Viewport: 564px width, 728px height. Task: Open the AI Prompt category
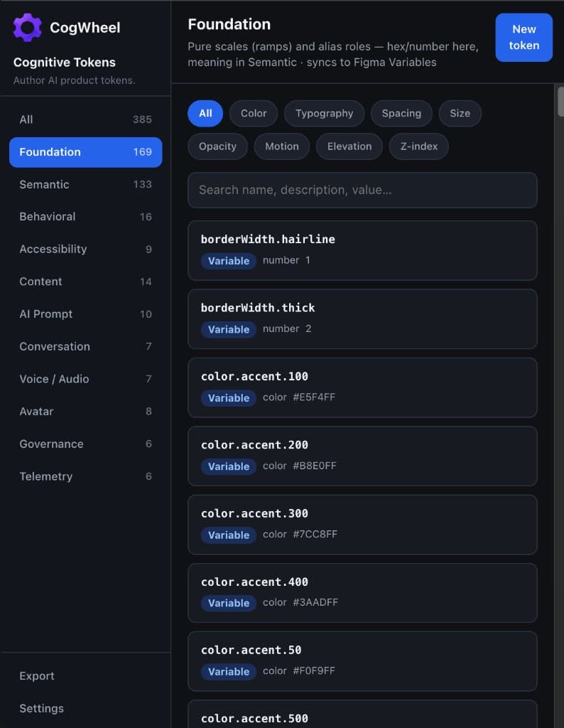click(x=86, y=314)
